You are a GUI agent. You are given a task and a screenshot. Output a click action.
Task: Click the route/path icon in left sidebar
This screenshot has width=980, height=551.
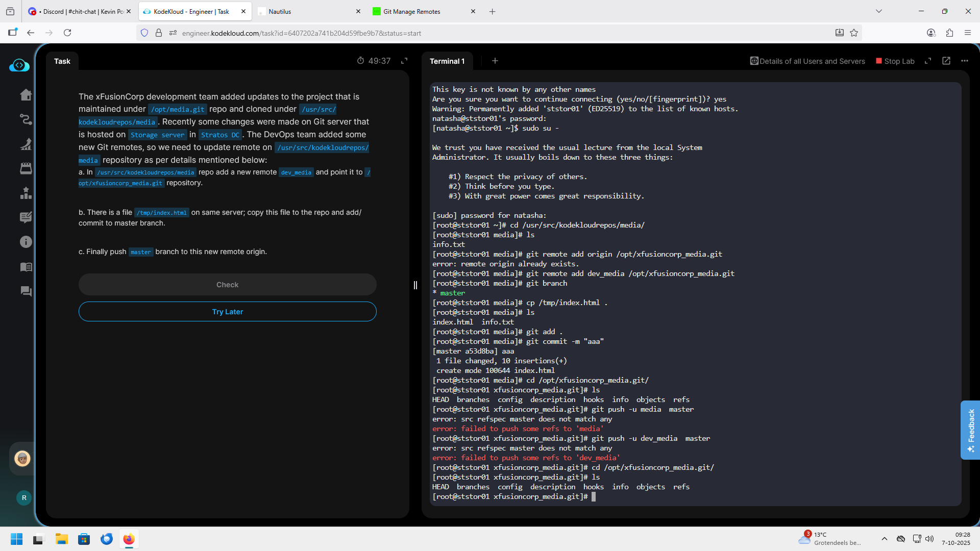[26, 119]
